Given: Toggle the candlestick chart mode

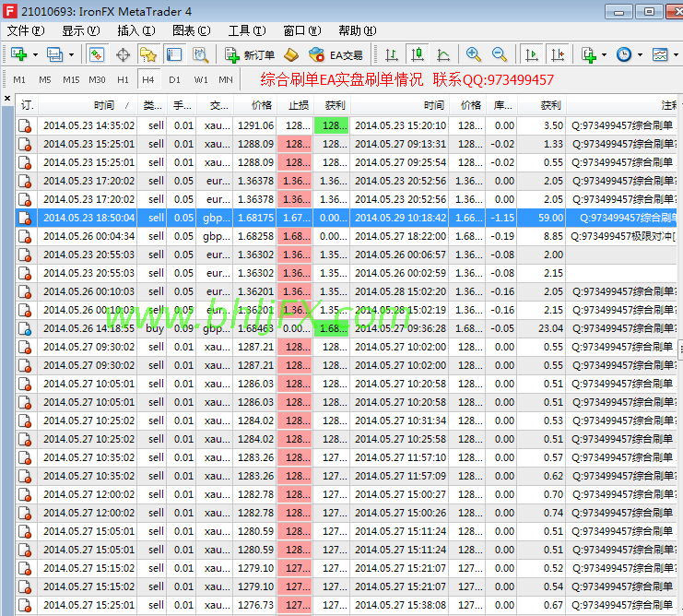Looking at the screenshot, I should click(418, 54).
